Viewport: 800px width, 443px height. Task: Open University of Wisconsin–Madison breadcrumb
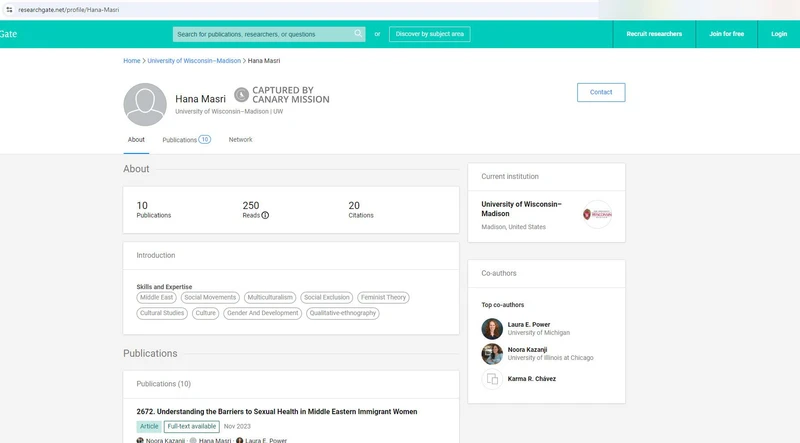click(194, 61)
